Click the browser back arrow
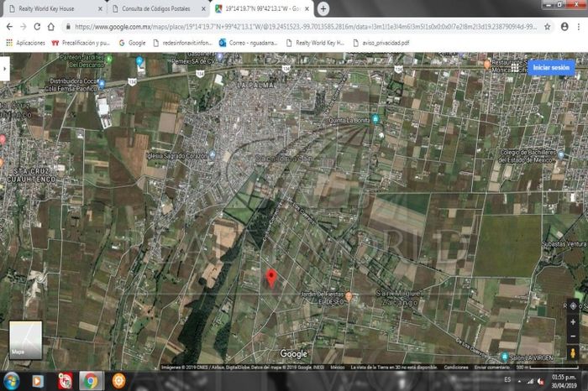The image size is (588, 391). tap(10, 26)
